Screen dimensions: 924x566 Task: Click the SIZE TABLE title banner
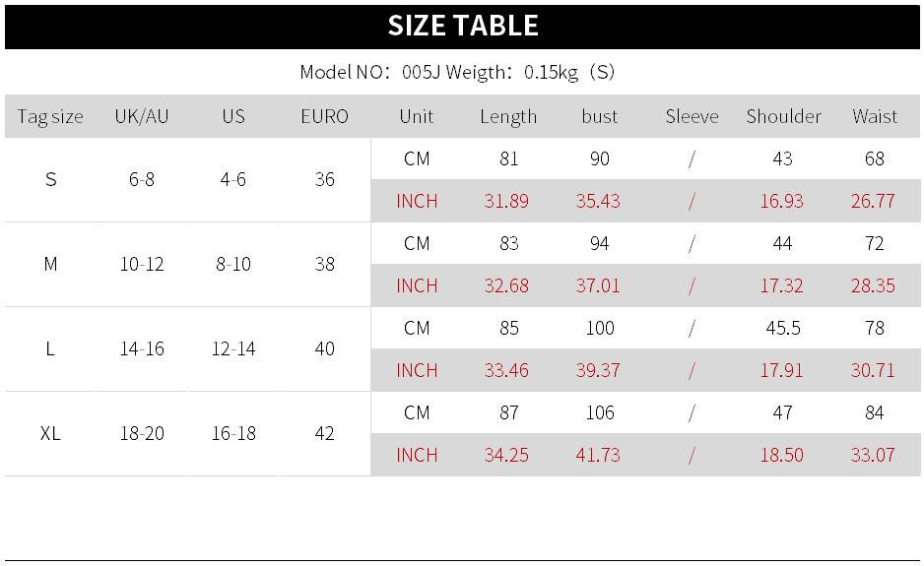pyautogui.click(x=462, y=26)
